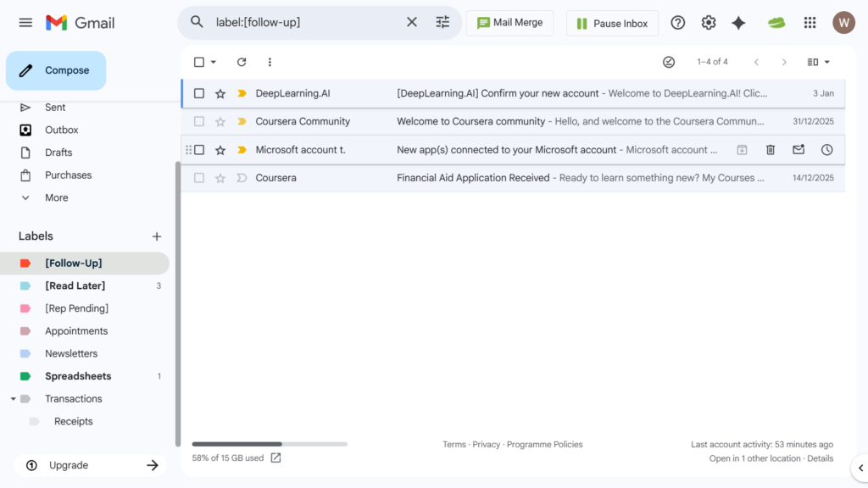Select the [Follow-Up] label
868x488 pixels.
coord(84,263)
